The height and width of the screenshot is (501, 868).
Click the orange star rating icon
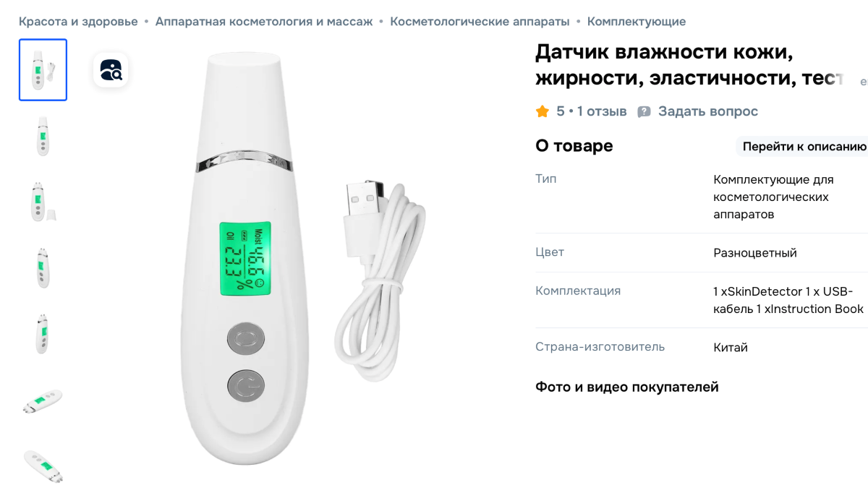point(542,111)
